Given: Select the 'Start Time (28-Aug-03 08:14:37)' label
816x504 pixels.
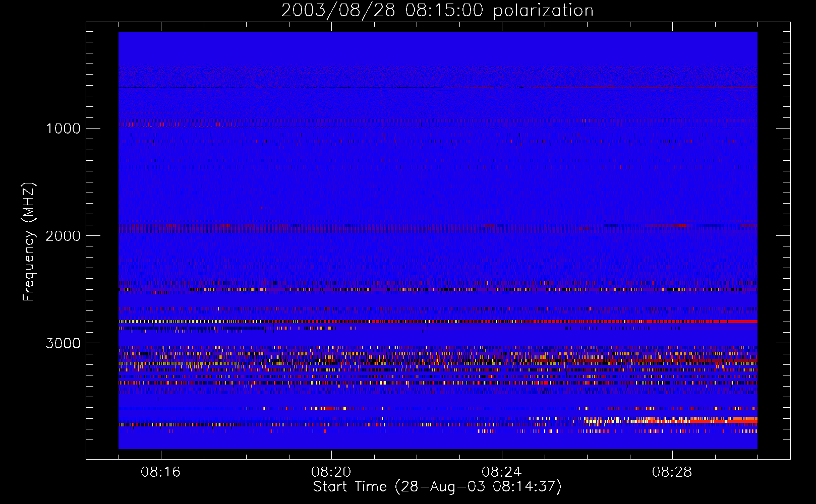Looking at the screenshot, I should [437, 487].
